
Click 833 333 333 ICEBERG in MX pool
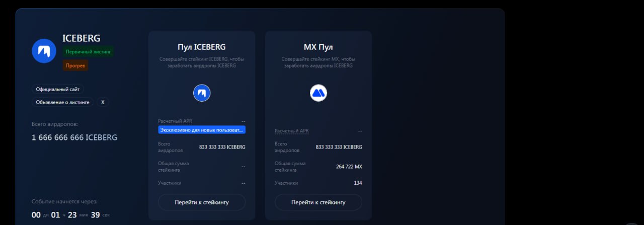pyautogui.click(x=339, y=147)
